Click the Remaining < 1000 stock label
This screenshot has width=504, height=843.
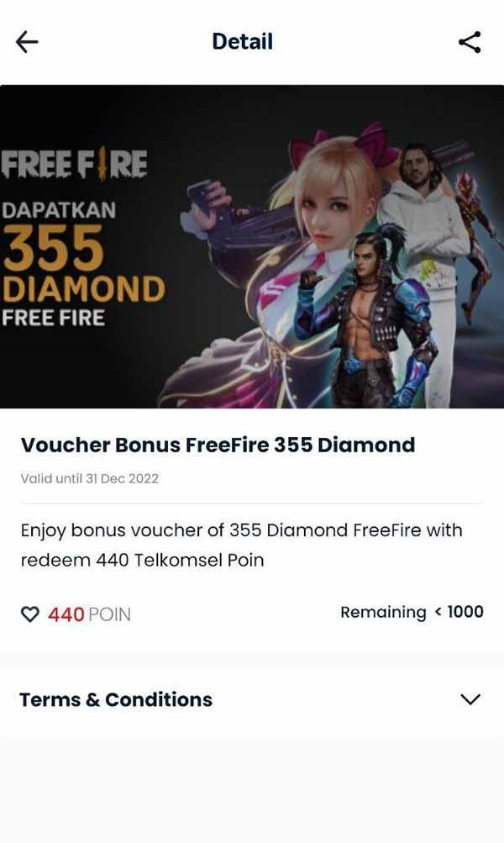click(412, 612)
